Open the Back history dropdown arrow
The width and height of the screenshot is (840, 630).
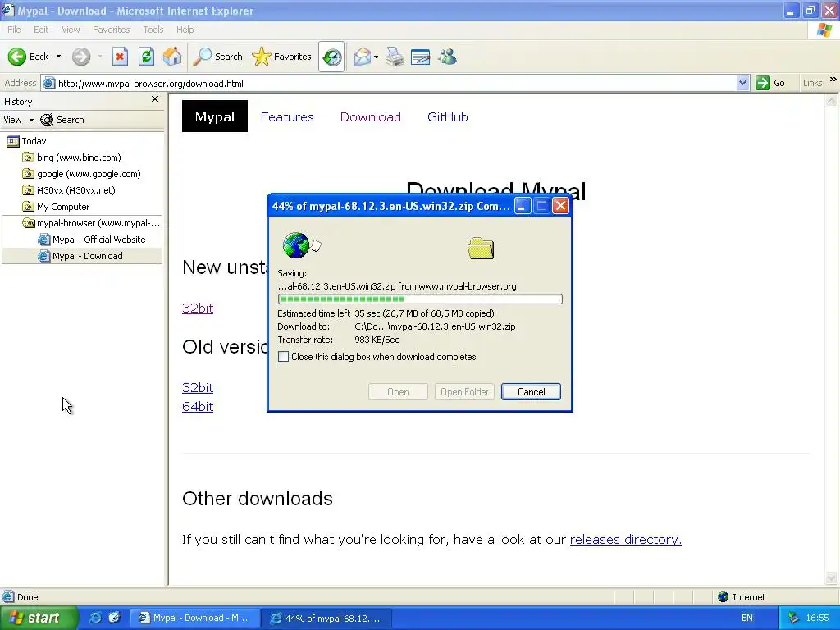58,57
